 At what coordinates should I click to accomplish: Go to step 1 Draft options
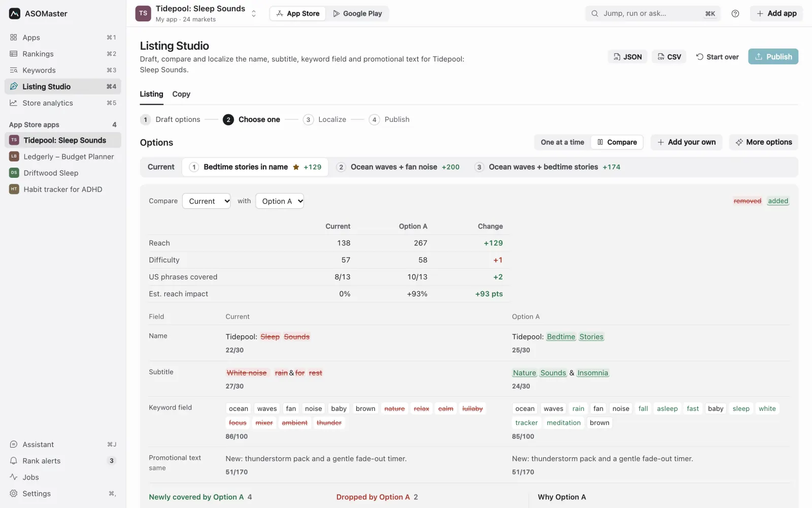pos(171,119)
